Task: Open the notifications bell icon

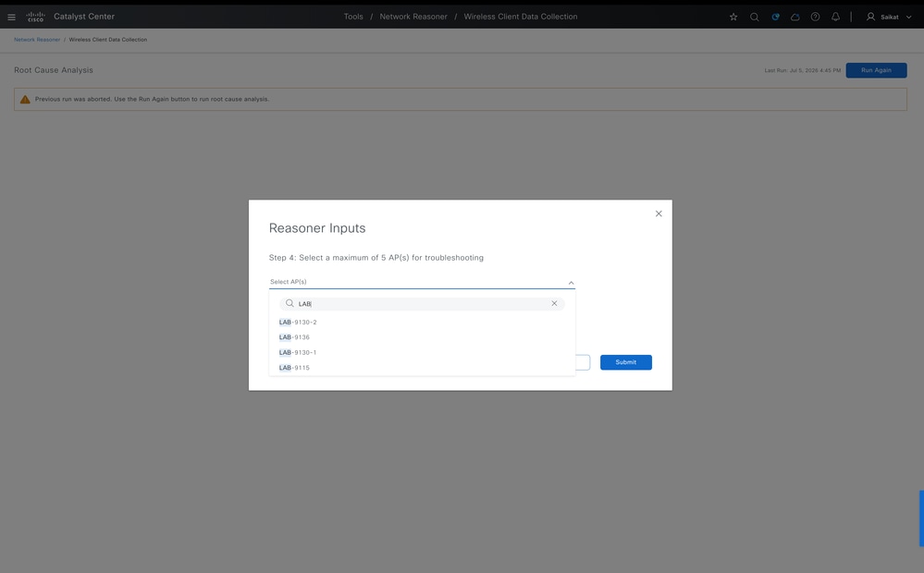Action: (x=835, y=17)
